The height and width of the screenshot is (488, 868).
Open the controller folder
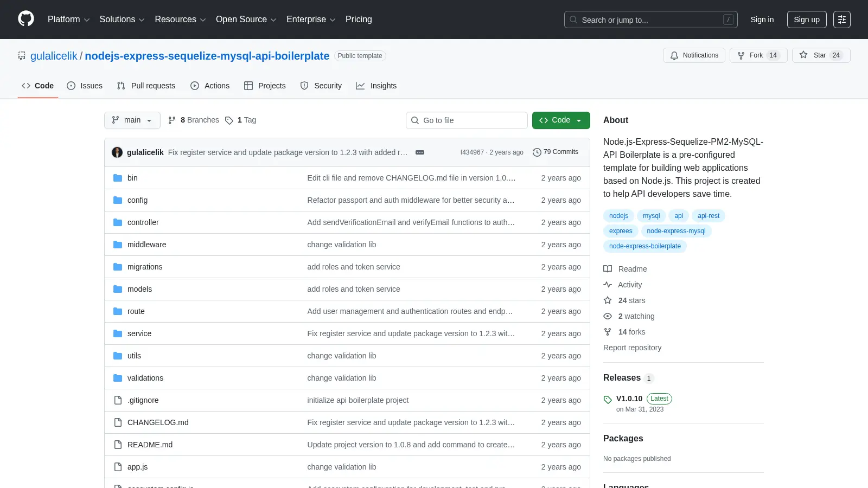(x=143, y=222)
